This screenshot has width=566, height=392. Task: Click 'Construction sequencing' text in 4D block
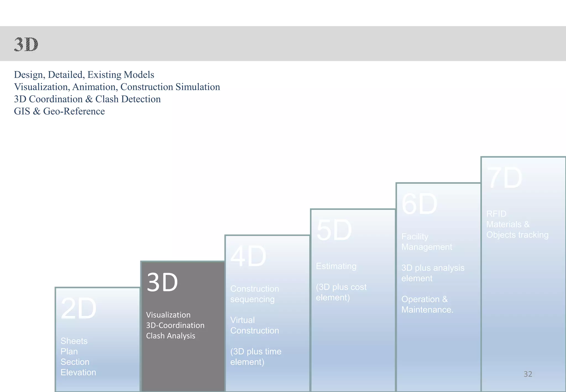point(255,294)
